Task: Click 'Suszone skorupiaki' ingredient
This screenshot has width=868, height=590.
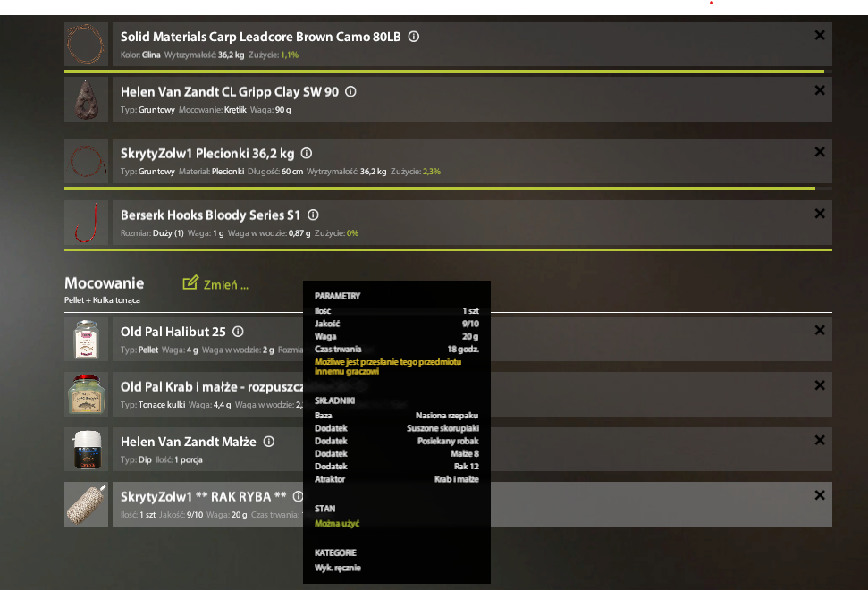Action: click(442, 428)
